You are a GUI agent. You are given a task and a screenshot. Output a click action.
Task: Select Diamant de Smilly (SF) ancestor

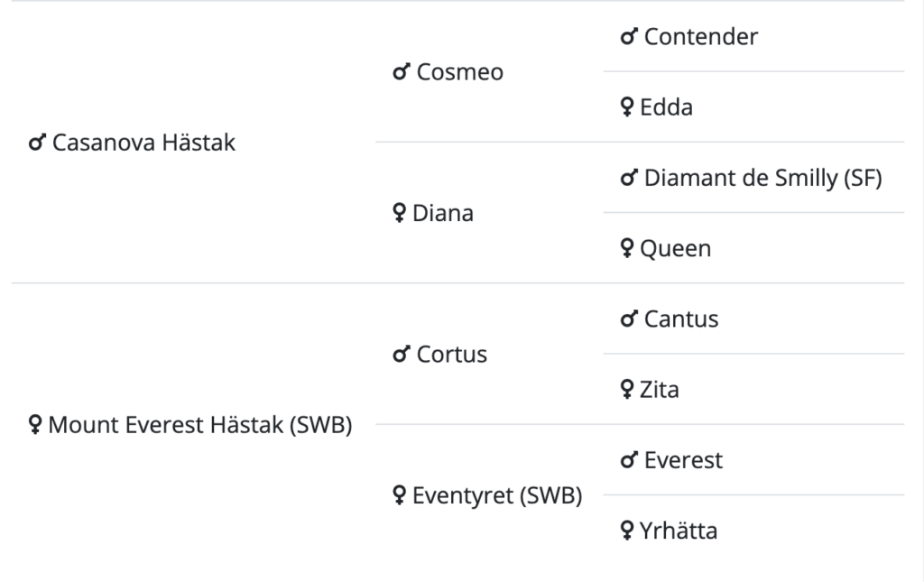(763, 178)
